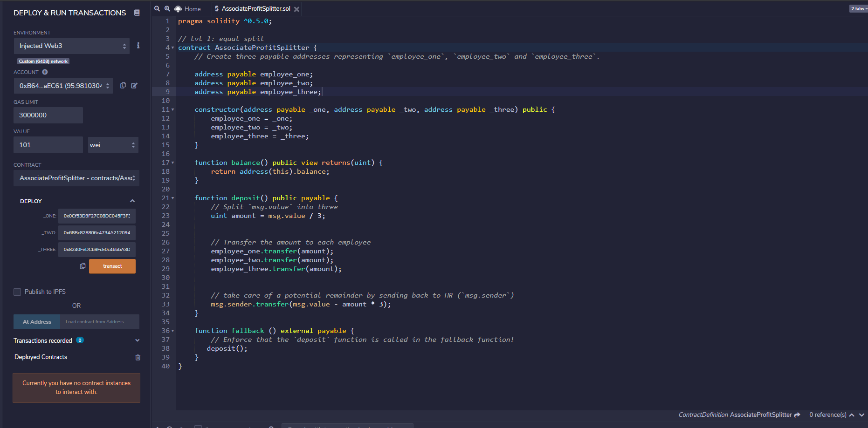868x428 pixels.
Task: Open the account selector dropdown
Action: pyautogui.click(x=63, y=86)
